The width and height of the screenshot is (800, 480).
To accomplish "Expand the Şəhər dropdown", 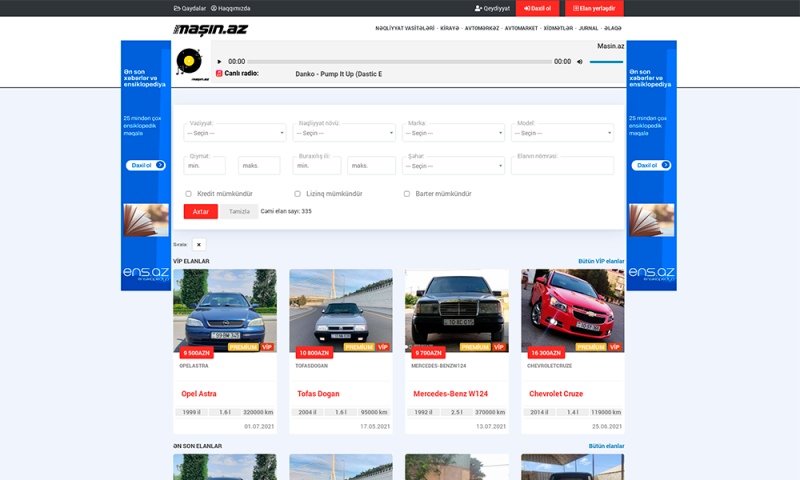I will pos(453,166).
